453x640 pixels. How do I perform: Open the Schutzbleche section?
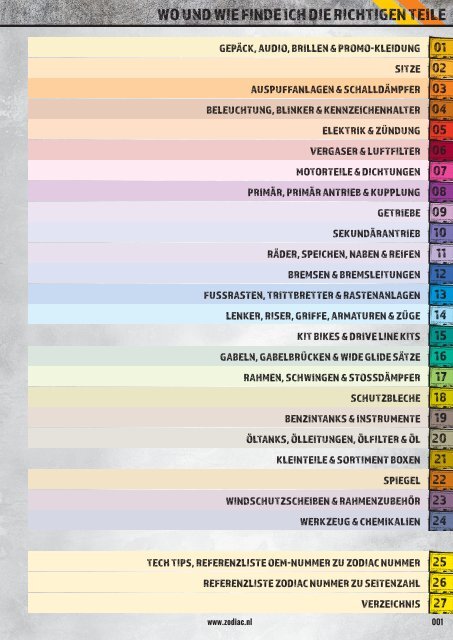point(228,397)
